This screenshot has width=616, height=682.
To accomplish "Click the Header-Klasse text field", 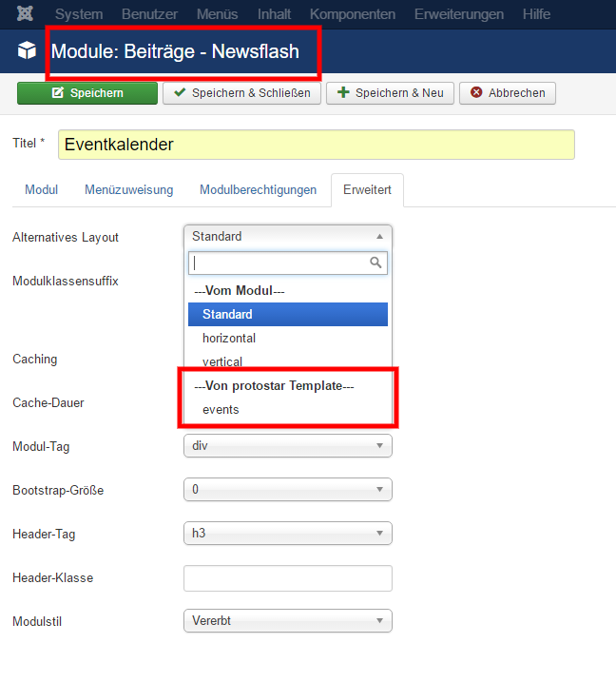I will click(287, 578).
